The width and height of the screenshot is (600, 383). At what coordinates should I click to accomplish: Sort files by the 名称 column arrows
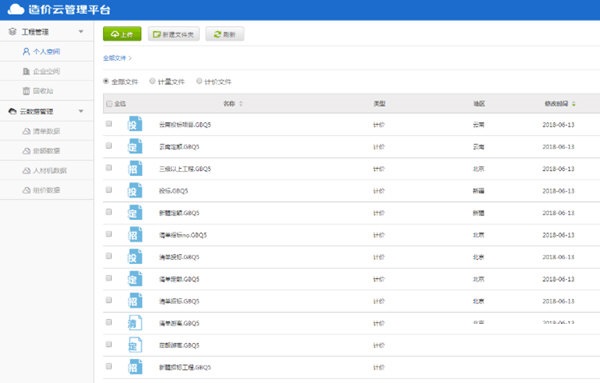241,104
